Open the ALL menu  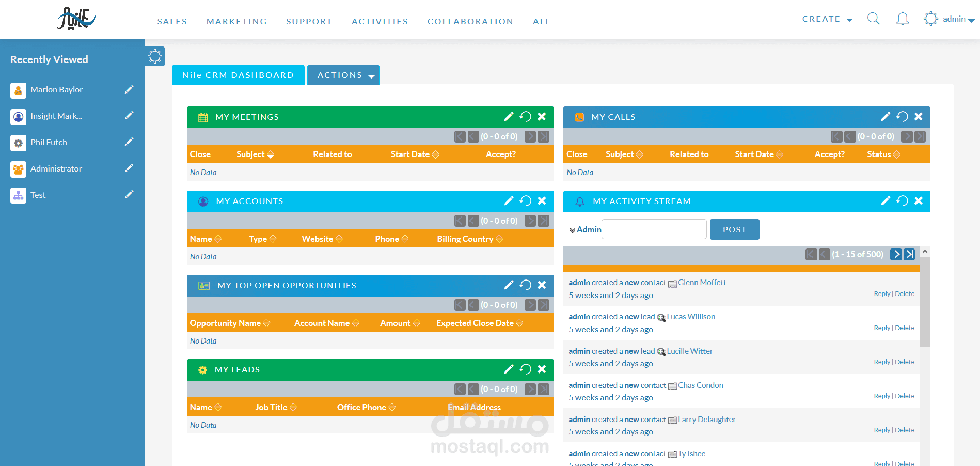542,21
